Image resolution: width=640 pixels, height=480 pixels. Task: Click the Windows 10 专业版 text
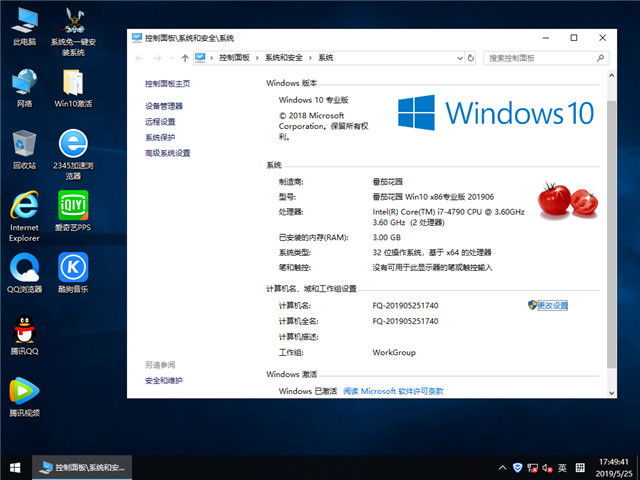point(313,100)
